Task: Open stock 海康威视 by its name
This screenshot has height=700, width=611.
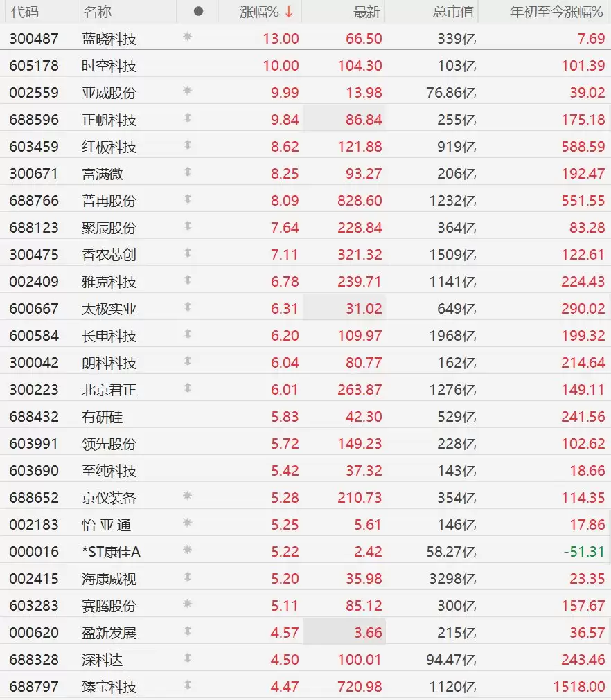Action: coord(109,579)
